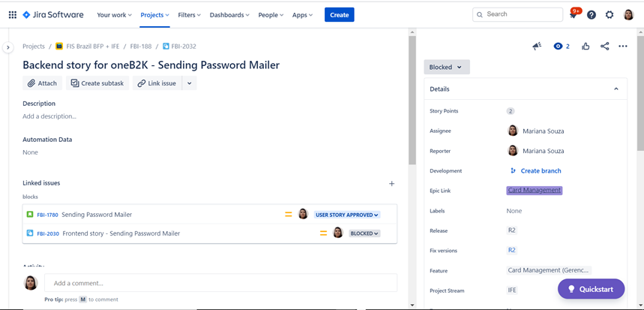The height and width of the screenshot is (310, 644).
Task: Click the FBI-2032 issue type icon in breadcrumb
Action: coord(166,47)
